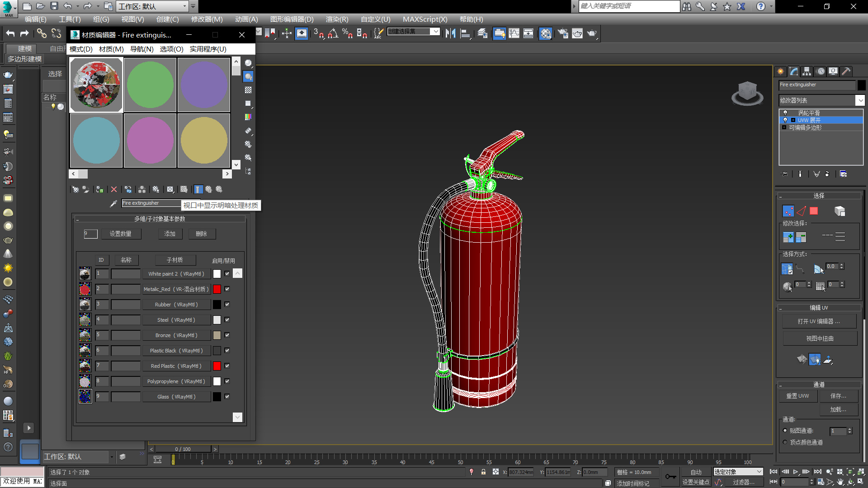Viewport: 868px width, 488px height.
Task: Click the Select and Move cross icon
Action: pyautogui.click(x=287, y=33)
